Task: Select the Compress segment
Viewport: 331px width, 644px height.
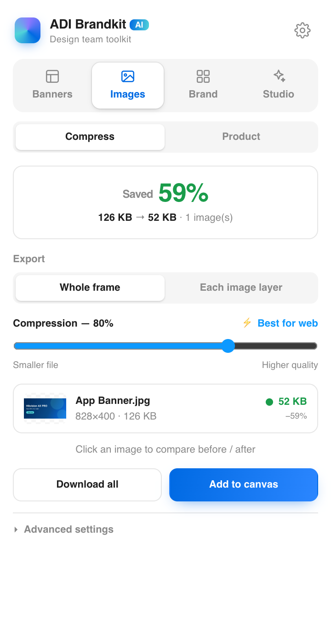Action: [x=90, y=137]
